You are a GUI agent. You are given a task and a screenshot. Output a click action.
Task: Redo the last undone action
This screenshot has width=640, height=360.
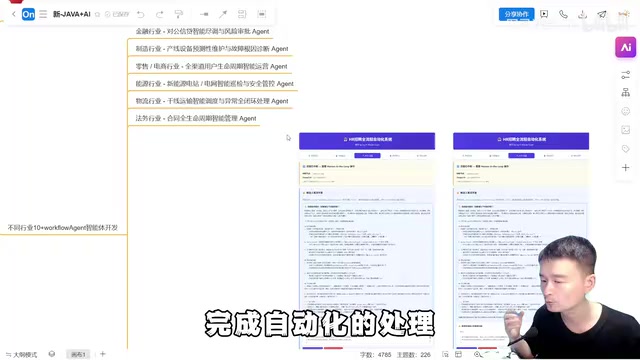pos(160,14)
